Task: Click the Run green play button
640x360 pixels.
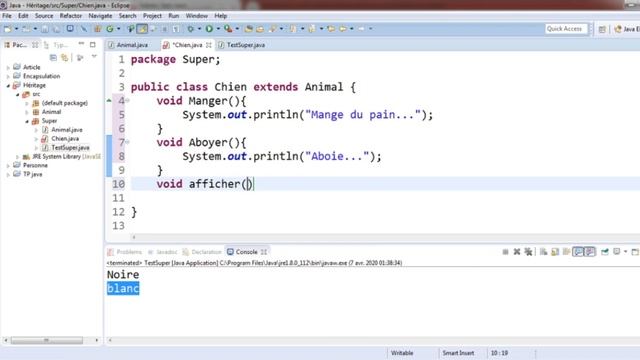Action: [x=209, y=29]
